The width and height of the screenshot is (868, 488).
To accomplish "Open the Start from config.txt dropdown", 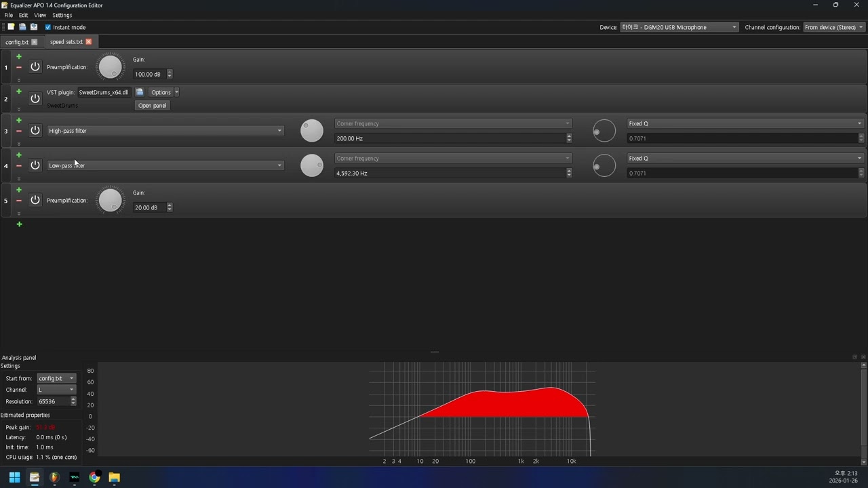I will click(x=56, y=378).
